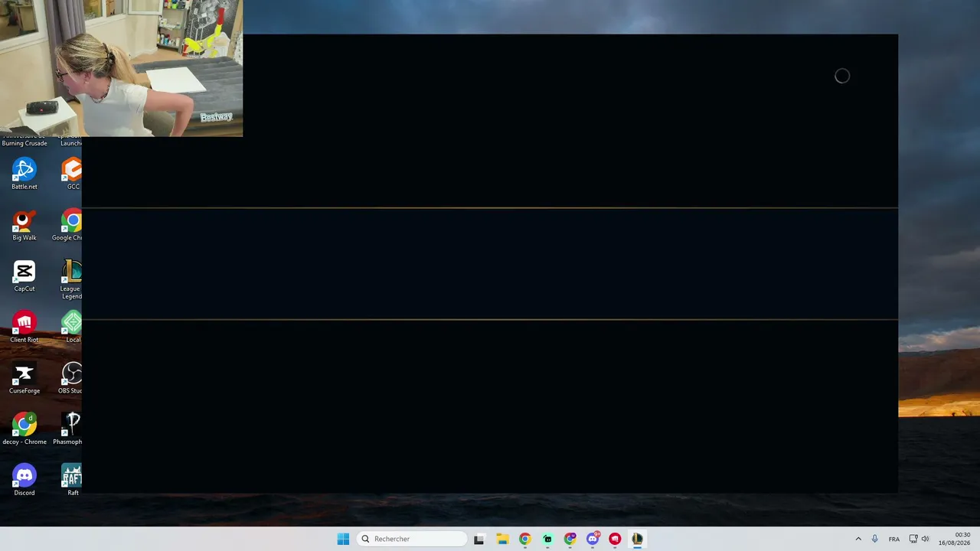Select the Phasmophobia desktop icon
Image resolution: width=980 pixels, height=551 pixels.
pyautogui.click(x=68, y=429)
